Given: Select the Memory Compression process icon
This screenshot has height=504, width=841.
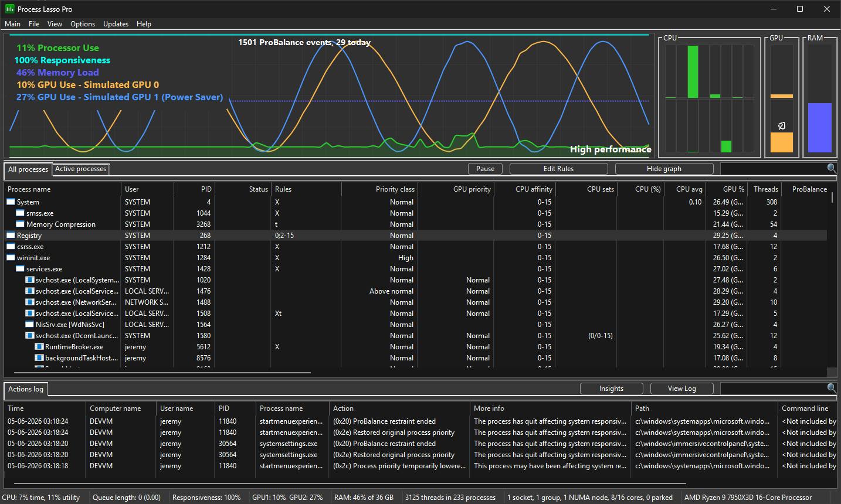Looking at the screenshot, I should tap(20, 224).
